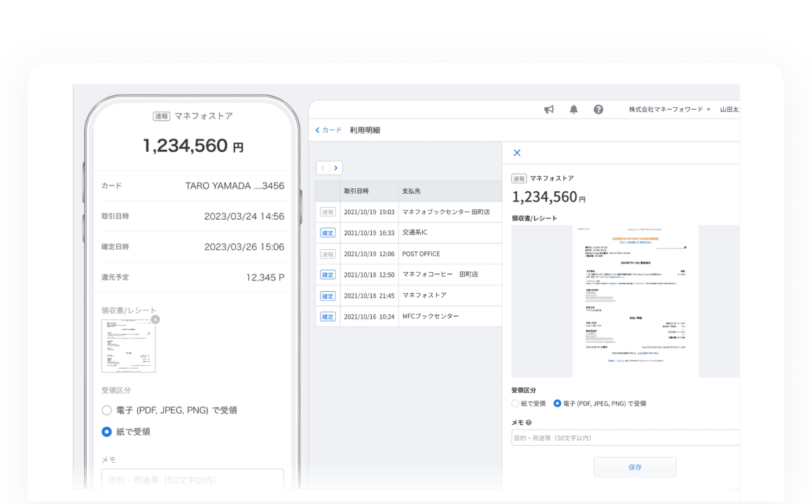812x504 pixels.
Task: Click date 2021/10/16 10:24 cell
Action: click(x=369, y=316)
